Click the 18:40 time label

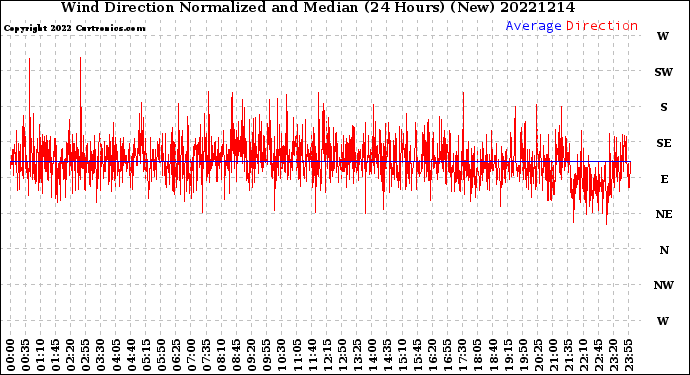pyautogui.click(x=493, y=355)
